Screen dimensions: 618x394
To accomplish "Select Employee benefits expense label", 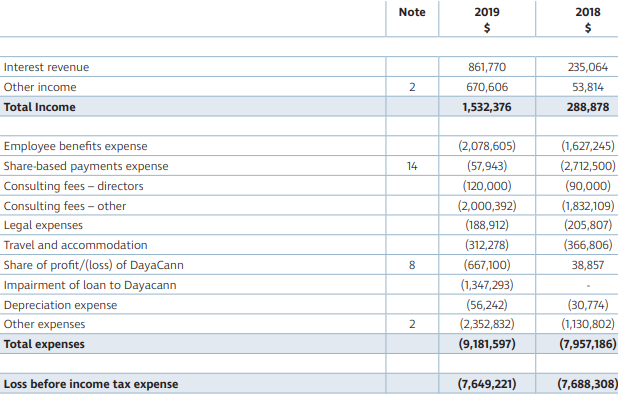I will click(x=75, y=146).
